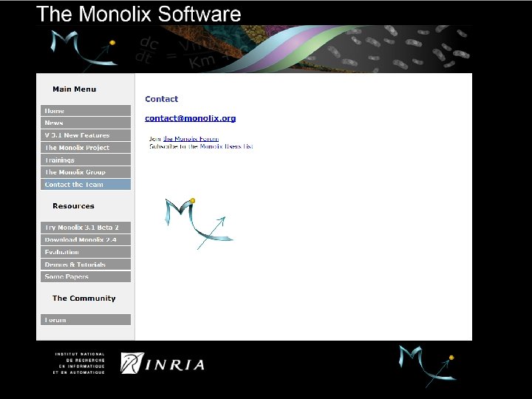532x399 pixels.
Task: Click the Main Menu heading
Action: [x=75, y=89]
